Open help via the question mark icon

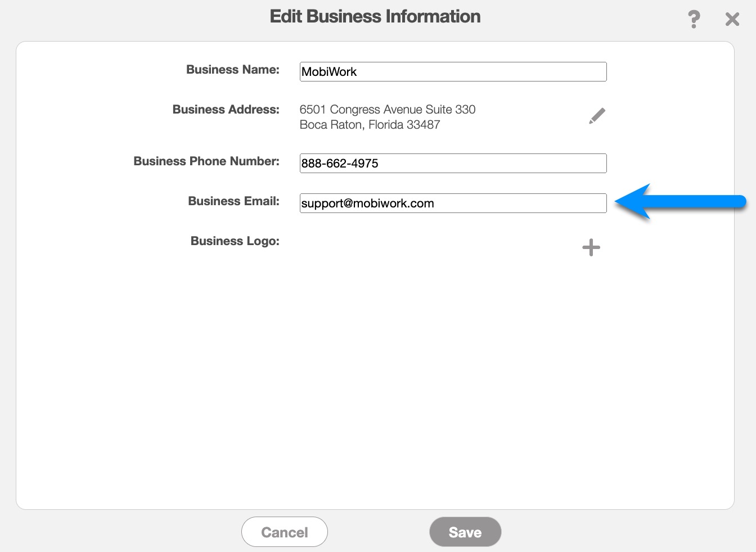coord(694,19)
